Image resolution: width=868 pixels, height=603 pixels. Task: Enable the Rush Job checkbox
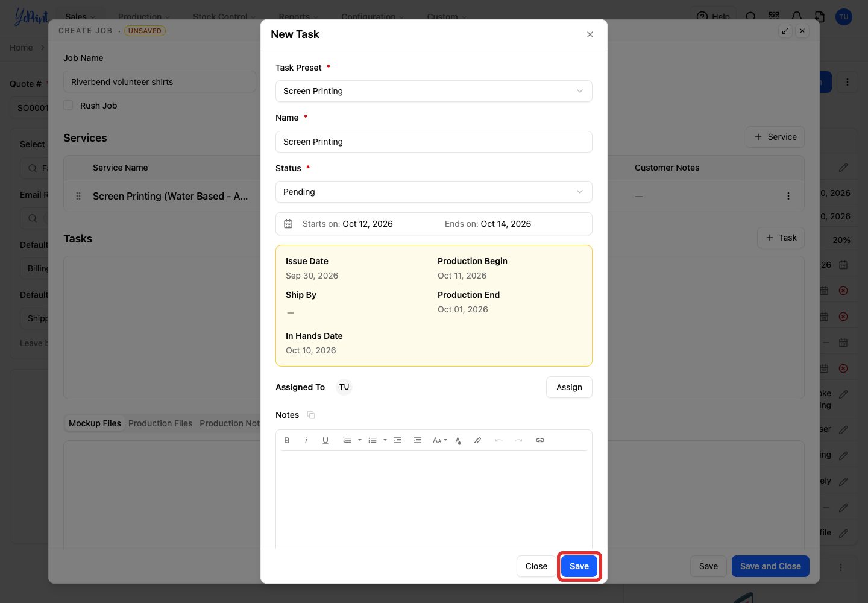pyautogui.click(x=69, y=105)
